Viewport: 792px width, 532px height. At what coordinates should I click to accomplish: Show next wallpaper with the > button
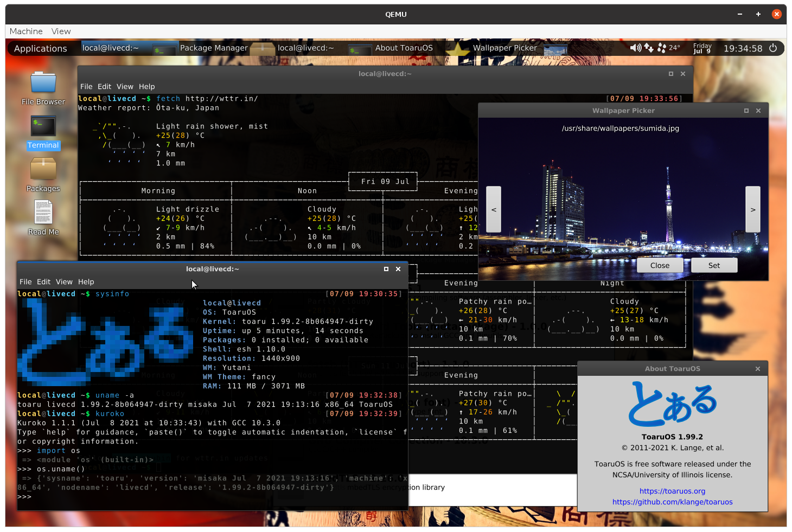pyautogui.click(x=753, y=209)
